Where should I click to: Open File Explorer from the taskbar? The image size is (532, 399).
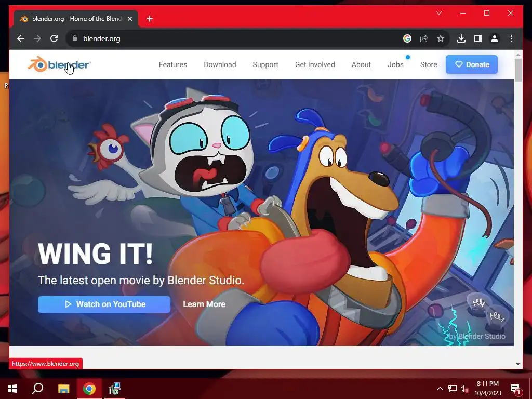(63, 389)
